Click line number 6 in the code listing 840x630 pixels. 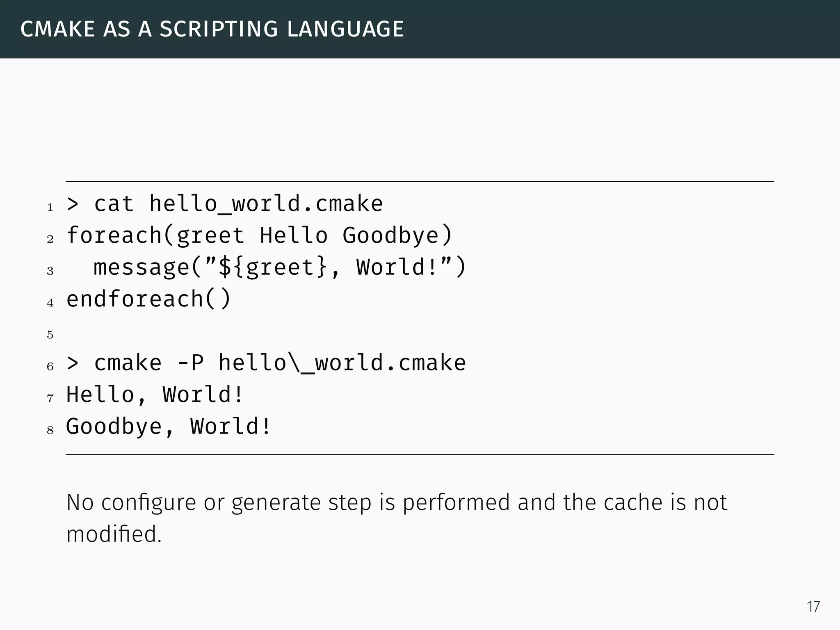(x=50, y=367)
